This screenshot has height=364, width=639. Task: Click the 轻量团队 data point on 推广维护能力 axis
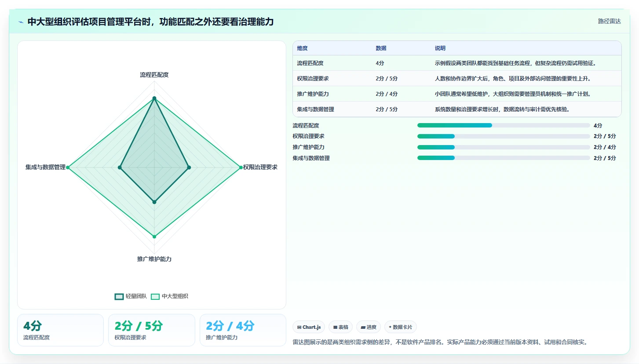[154, 202]
